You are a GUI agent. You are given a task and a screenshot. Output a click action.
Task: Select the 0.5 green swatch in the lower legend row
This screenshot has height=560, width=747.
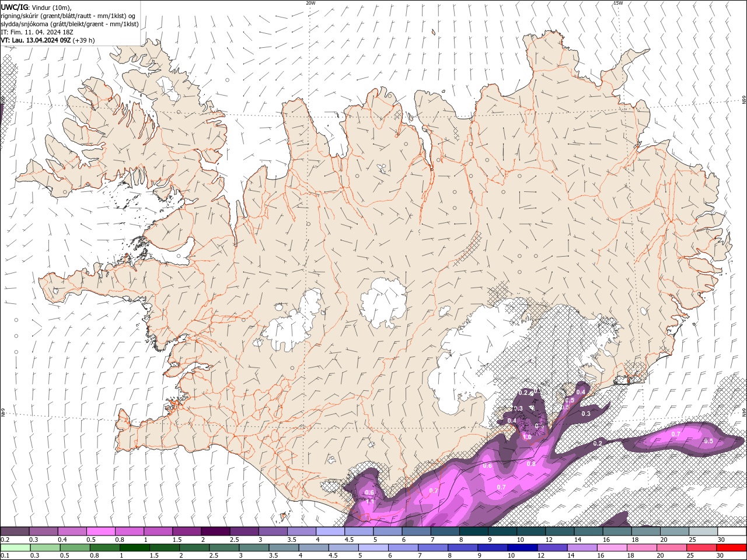coord(75,548)
